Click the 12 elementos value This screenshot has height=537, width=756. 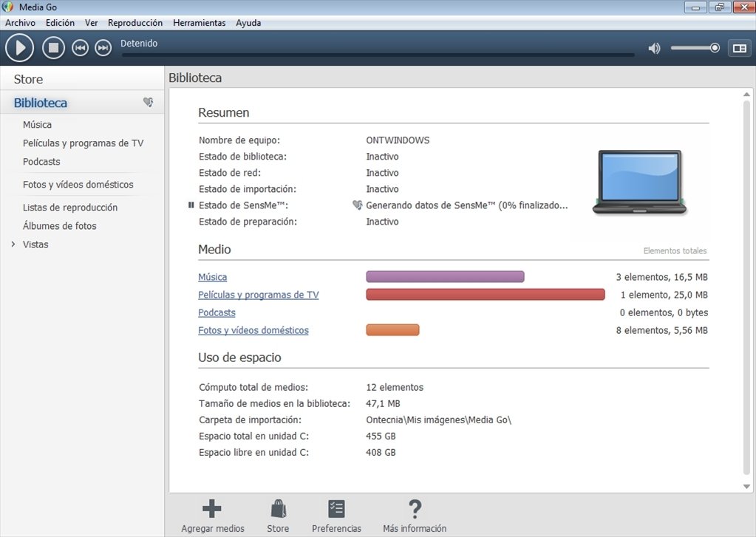395,387
